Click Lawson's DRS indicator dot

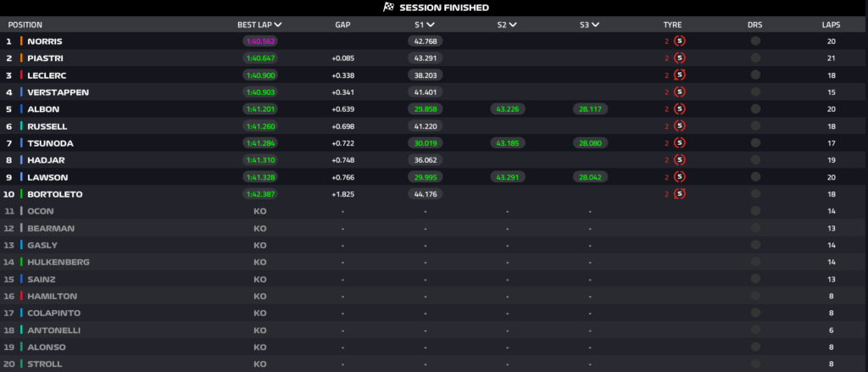pyautogui.click(x=755, y=176)
